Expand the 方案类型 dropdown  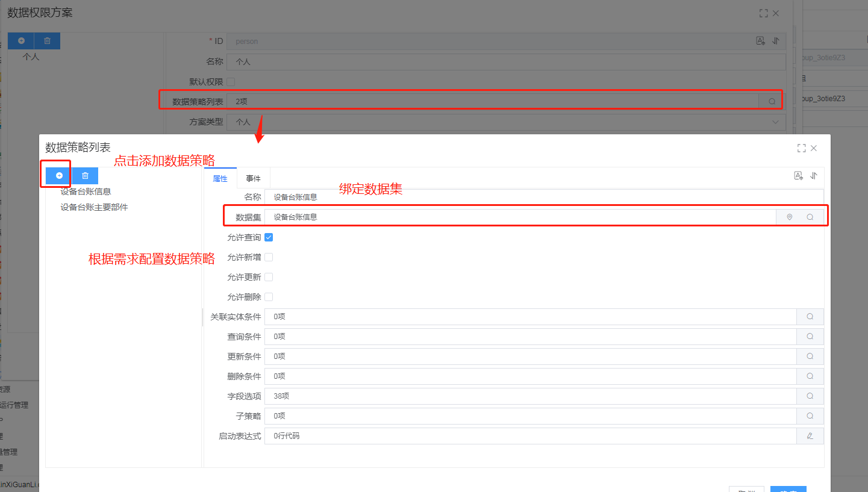[775, 122]
